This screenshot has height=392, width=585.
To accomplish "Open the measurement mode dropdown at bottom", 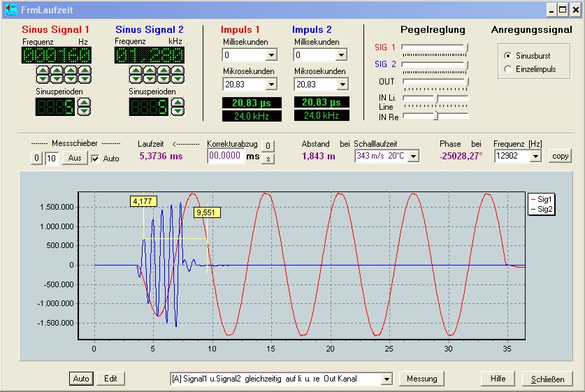I will click(386, 379).
